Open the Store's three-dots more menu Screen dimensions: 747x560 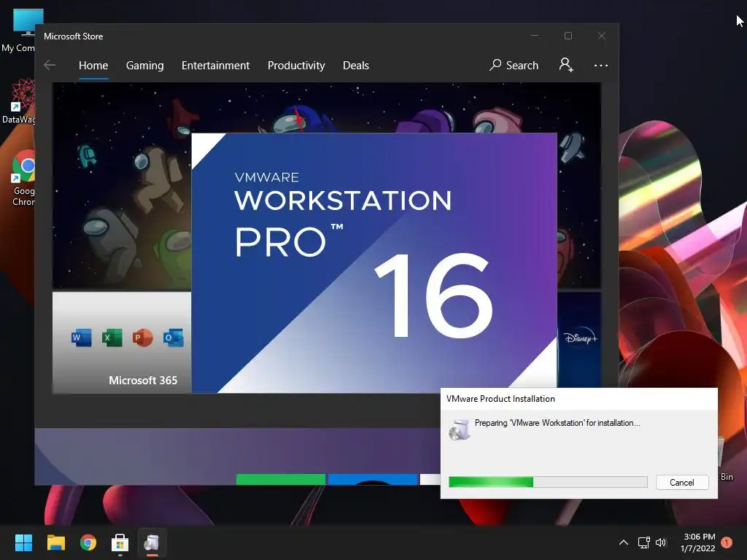(x=601, y=65)
